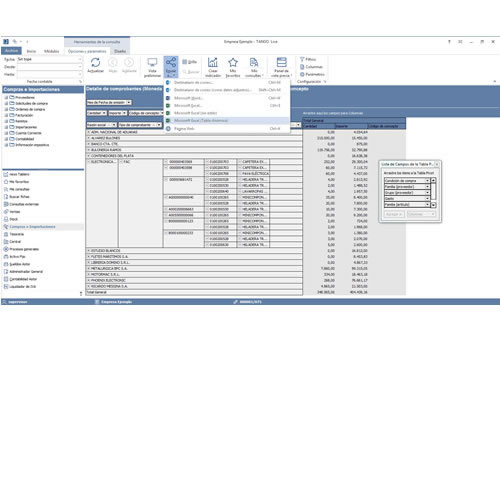This screenshot has height=500, width=500.
Task: Click the field list scrollbar down arrow
Action: pos(433,205)
